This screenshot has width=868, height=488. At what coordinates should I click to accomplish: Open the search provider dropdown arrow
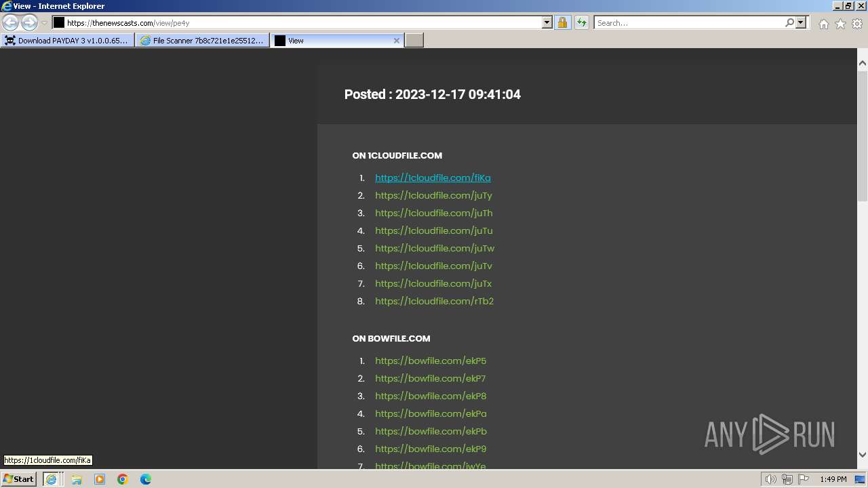801,22
